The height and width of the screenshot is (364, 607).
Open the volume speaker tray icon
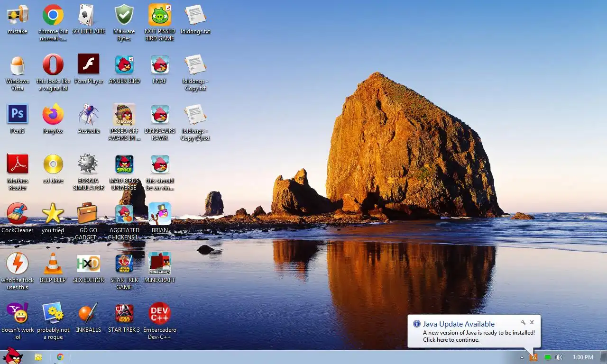point(559,357)
